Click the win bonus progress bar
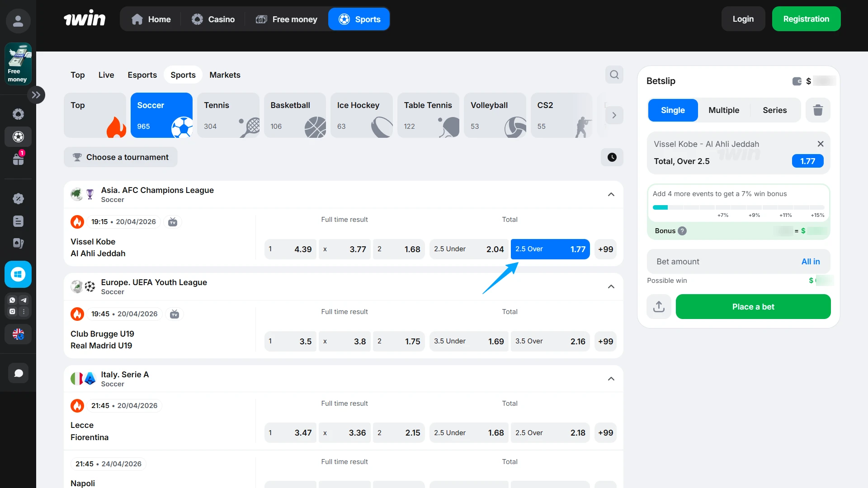This screenshot has height=488, width=868. click(x=739, y=207)
